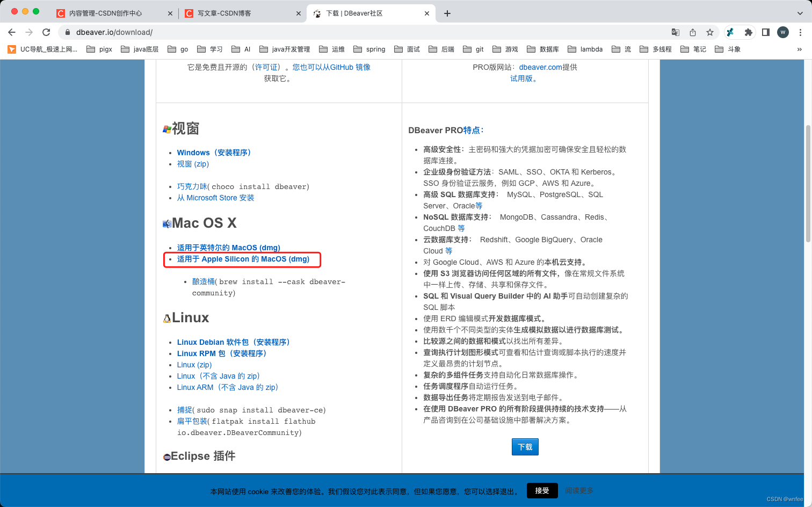Open the 运维 bookmark folder
812x507 pixels.
pyautogui.click(x=332, y=49)
